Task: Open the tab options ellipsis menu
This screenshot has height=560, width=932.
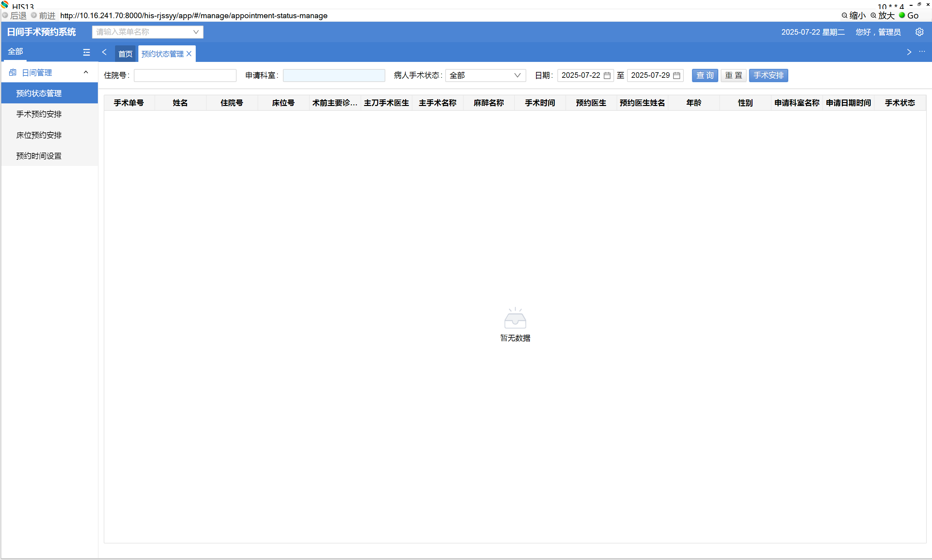Action: [x=922, y=52]
